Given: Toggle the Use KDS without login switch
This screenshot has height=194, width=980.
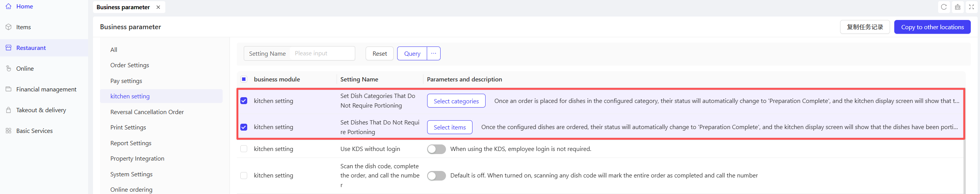Looking at the screenshot, I should (x=436, y=149).
